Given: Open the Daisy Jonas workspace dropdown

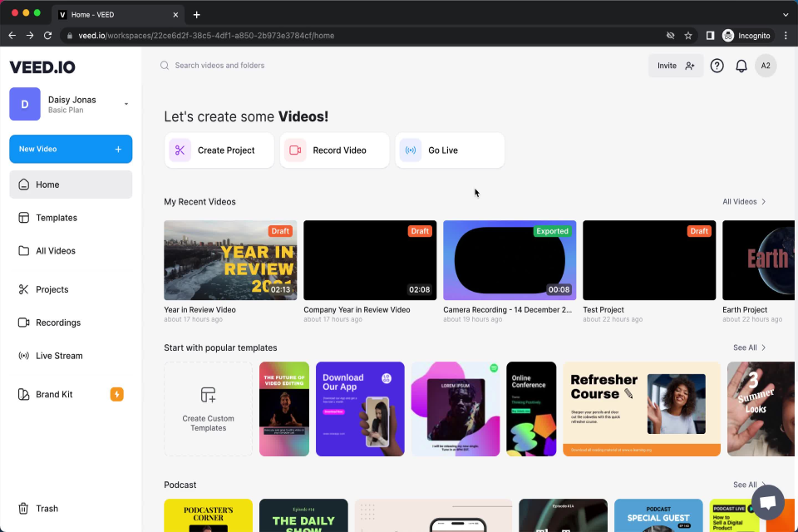Looking at the screenshot, I should pos(126,104).
